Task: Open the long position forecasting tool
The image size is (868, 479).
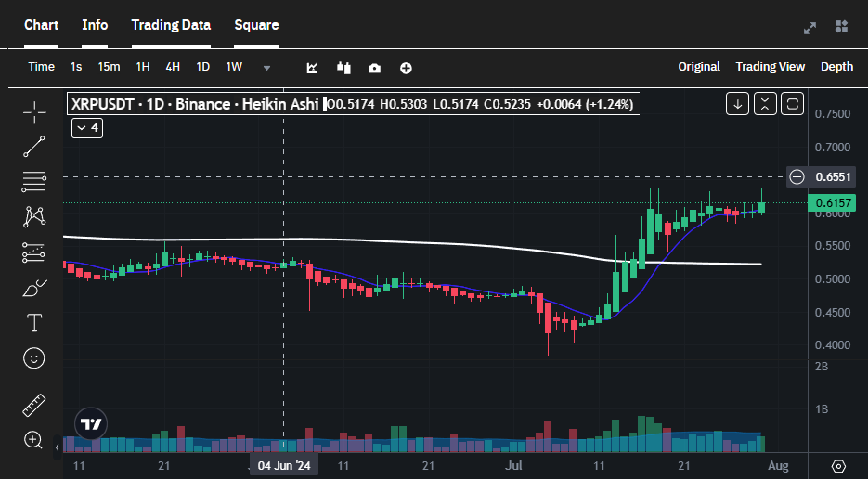Action: tap(34, 252)
